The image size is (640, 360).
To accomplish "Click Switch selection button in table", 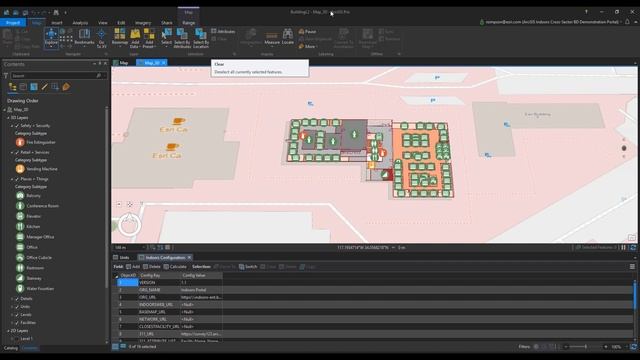I will point(248,267).
